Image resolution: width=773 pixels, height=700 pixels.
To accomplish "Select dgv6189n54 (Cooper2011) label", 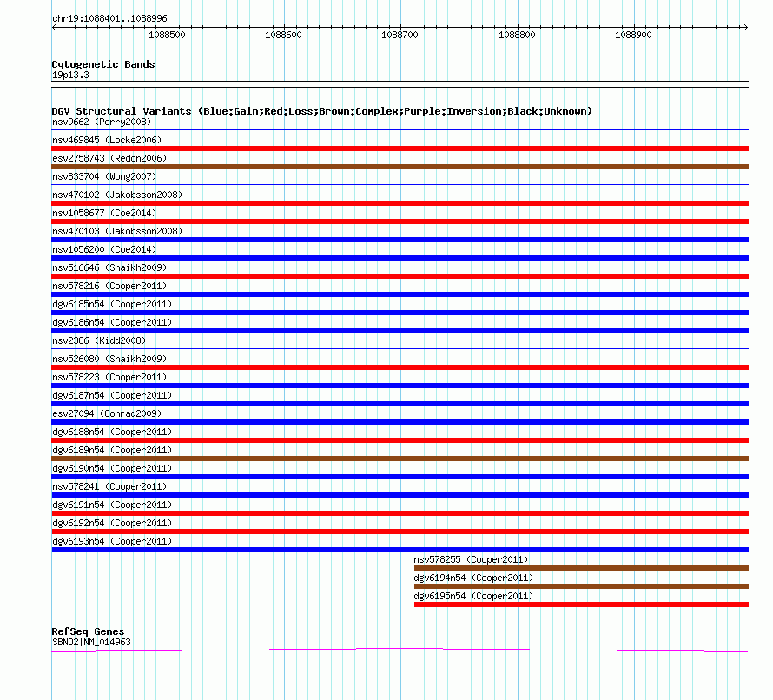I will 112,450.
